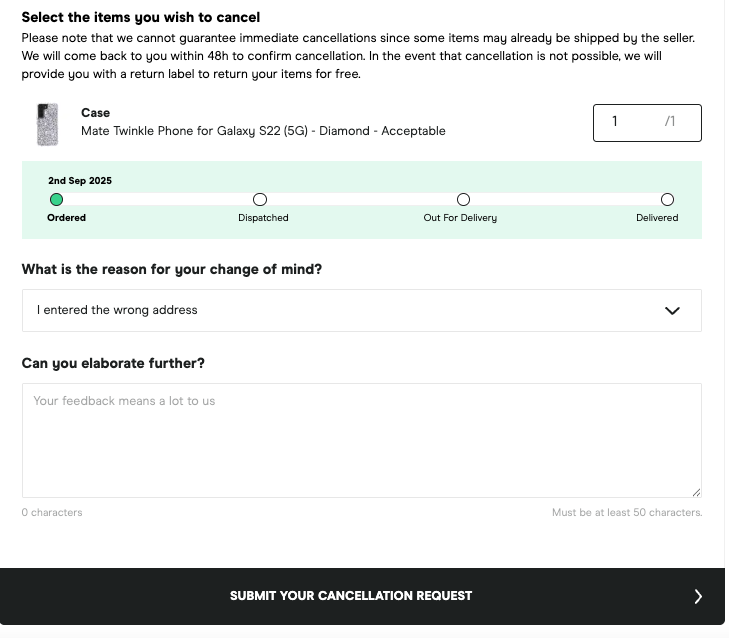Click the arrow icon on the submit bar
This screenshot has height=638, width=729.
coord(698,596)
